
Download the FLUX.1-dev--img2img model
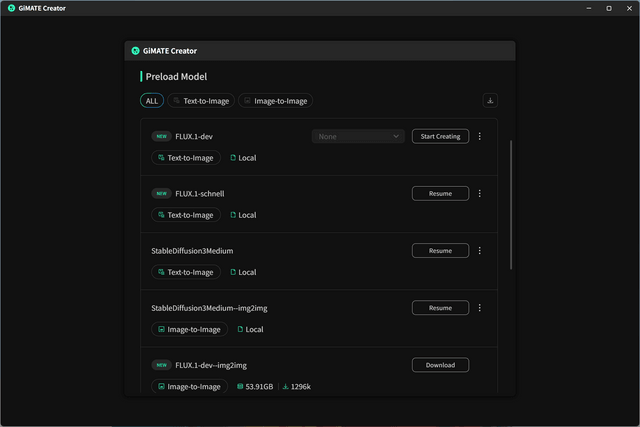[440, 365]
